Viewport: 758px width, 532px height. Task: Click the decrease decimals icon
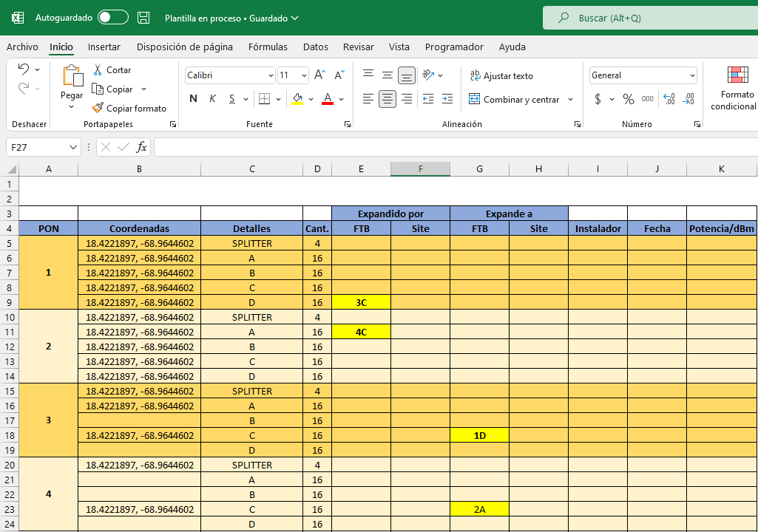point(688,99)
